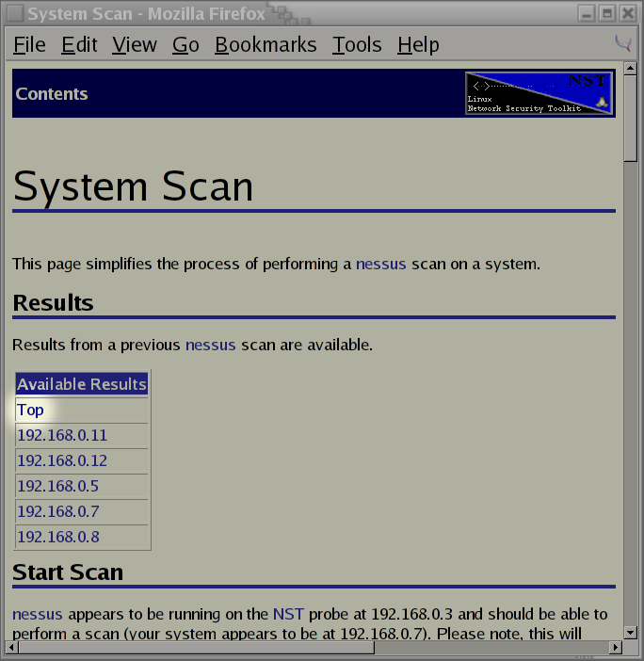Open scan results for 192.168.0.8
Viewport: 644px width, 661px height.
57,538
